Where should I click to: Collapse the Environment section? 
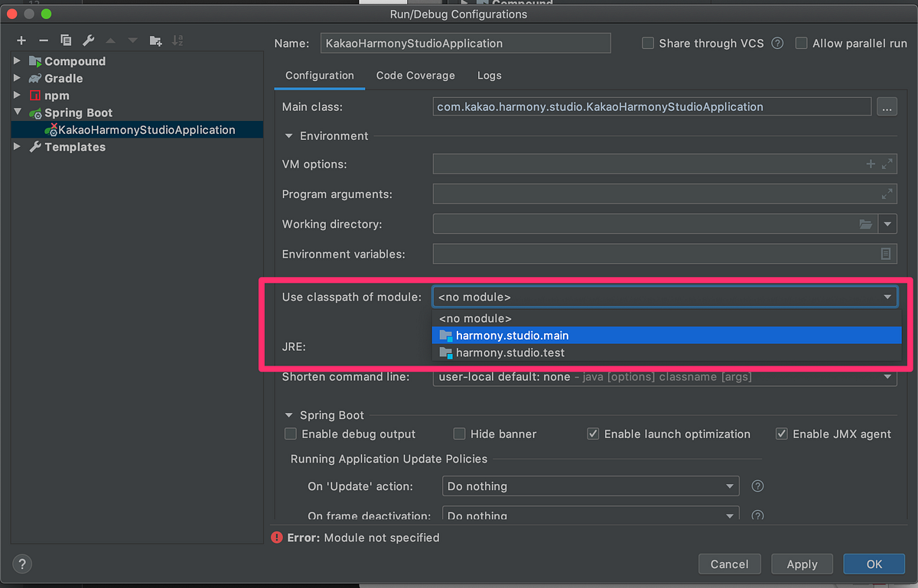(288, 135)
